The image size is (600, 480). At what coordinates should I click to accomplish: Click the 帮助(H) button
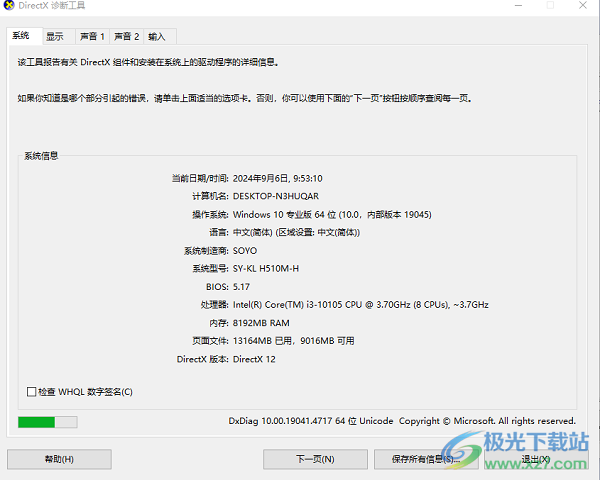59,459
